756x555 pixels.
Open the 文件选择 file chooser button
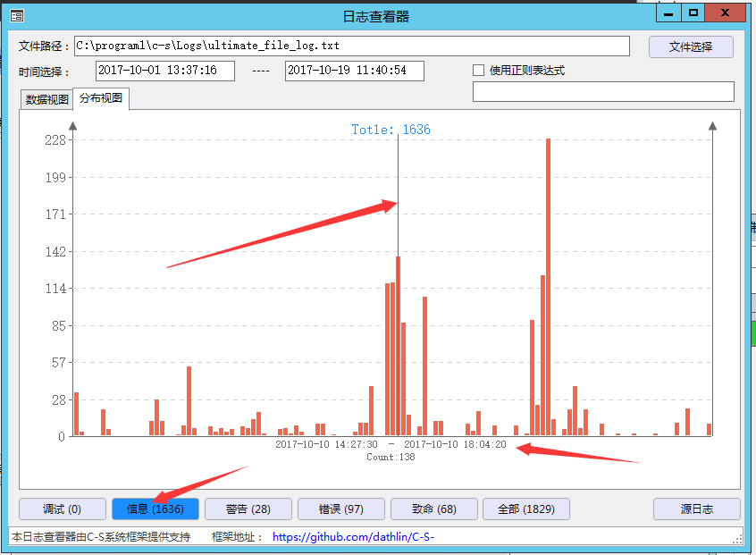(x=691, y=46)
